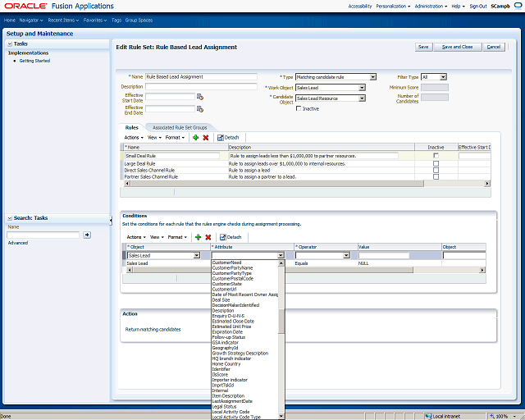Delete selected rule with red X in Rules toolbar

[206, 137]
